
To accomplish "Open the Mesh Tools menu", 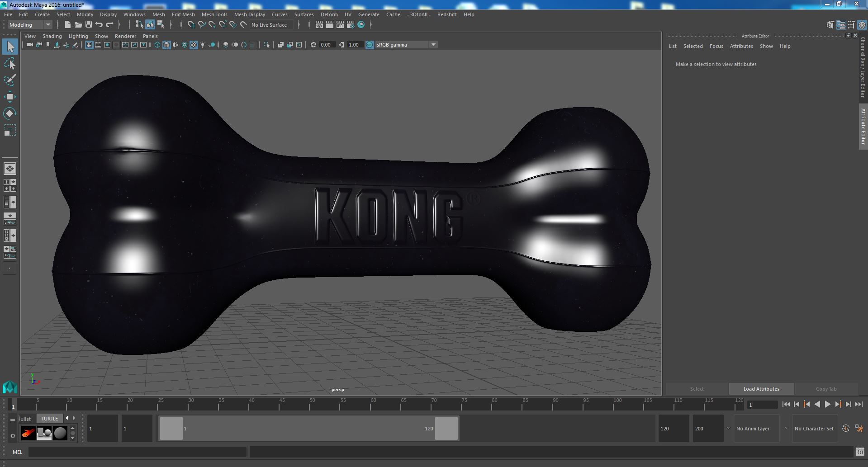I will tap(214, 14).
